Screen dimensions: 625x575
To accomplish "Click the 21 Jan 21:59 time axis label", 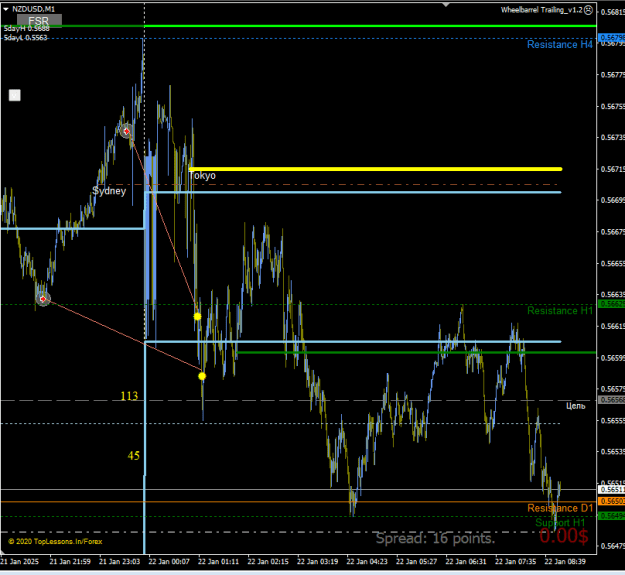I will [x=70, y=561].
